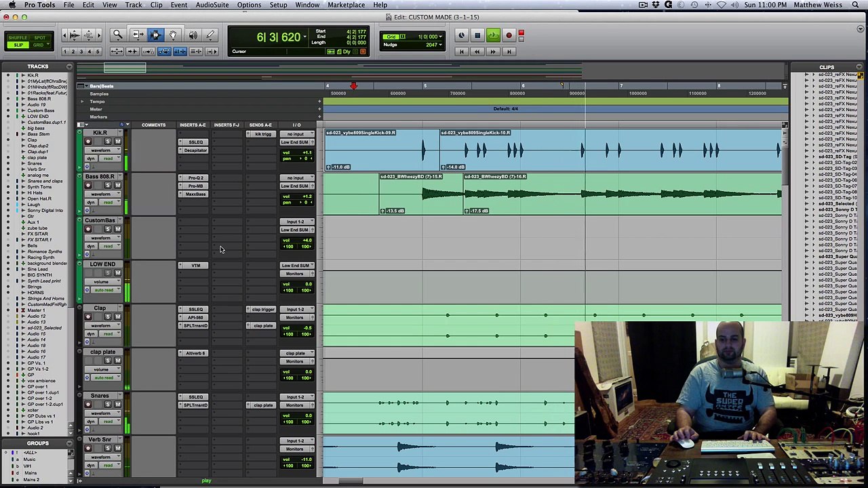Enable Spot edit mode
Image resolution: width=868 pixels, height=488 pixels.
40,37
